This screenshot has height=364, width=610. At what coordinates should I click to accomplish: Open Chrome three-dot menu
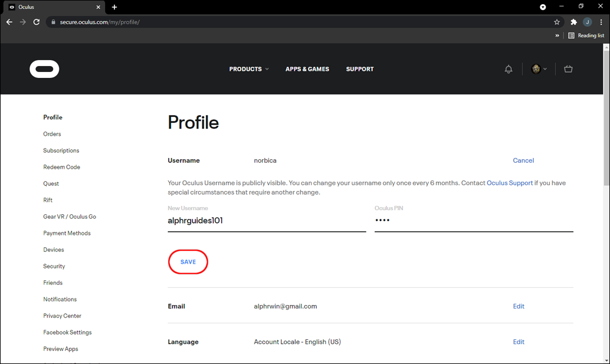coord(600,22)
